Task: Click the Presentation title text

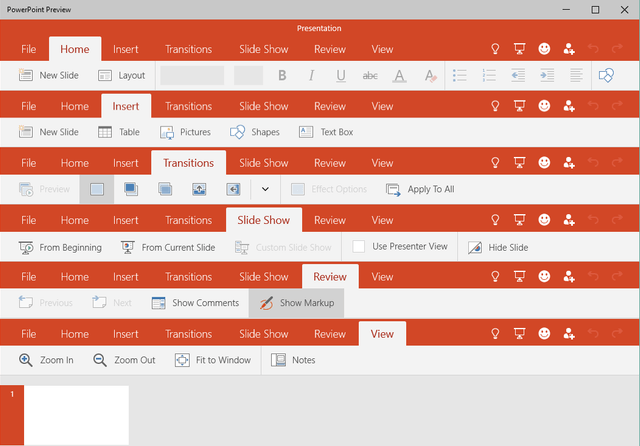Action: pyautogui.click(x=319, y=29)
